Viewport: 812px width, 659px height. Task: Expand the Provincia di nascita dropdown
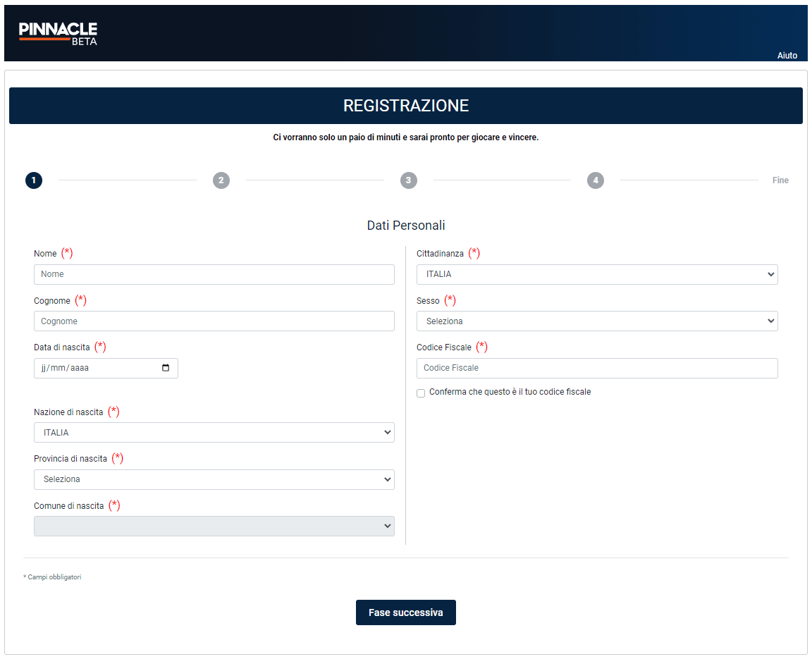[214, 479]
